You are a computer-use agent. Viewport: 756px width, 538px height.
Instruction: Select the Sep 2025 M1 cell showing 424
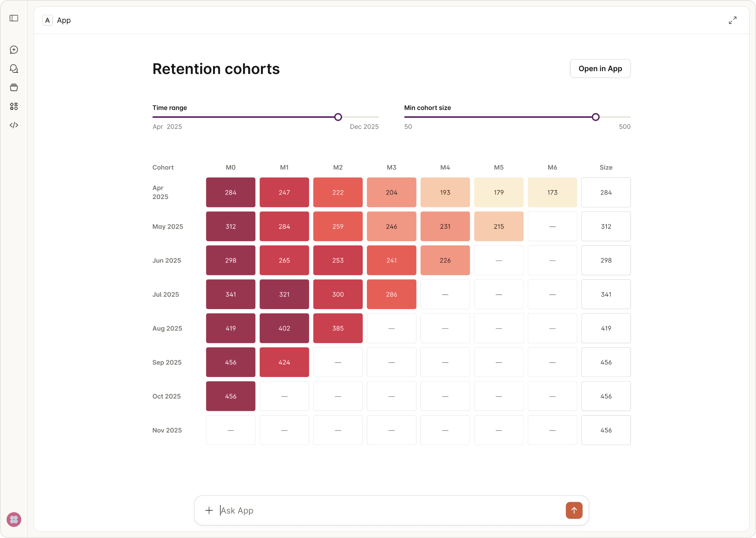284,362
